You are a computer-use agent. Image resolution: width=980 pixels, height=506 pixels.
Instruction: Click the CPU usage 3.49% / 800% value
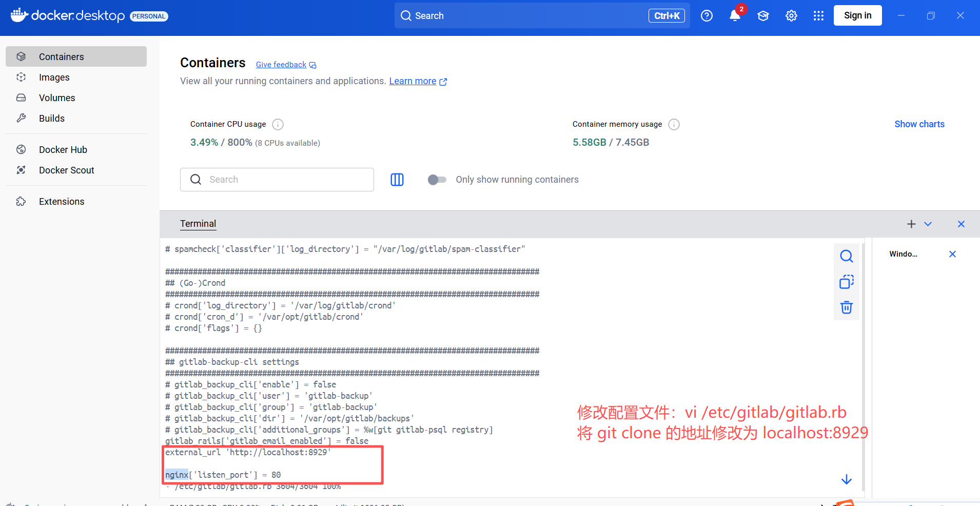point(221,142)
